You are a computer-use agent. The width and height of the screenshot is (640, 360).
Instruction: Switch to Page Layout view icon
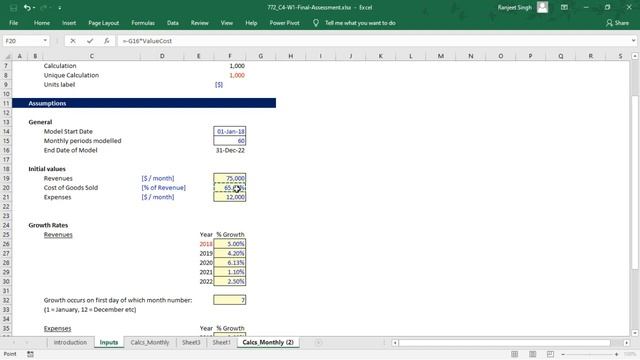click(532, 354)
